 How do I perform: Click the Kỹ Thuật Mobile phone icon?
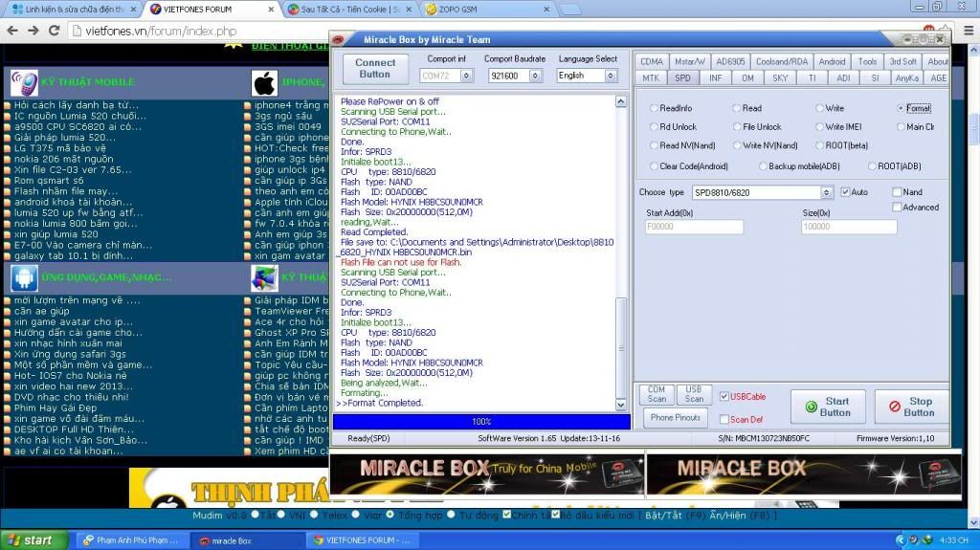pos(24,82)
